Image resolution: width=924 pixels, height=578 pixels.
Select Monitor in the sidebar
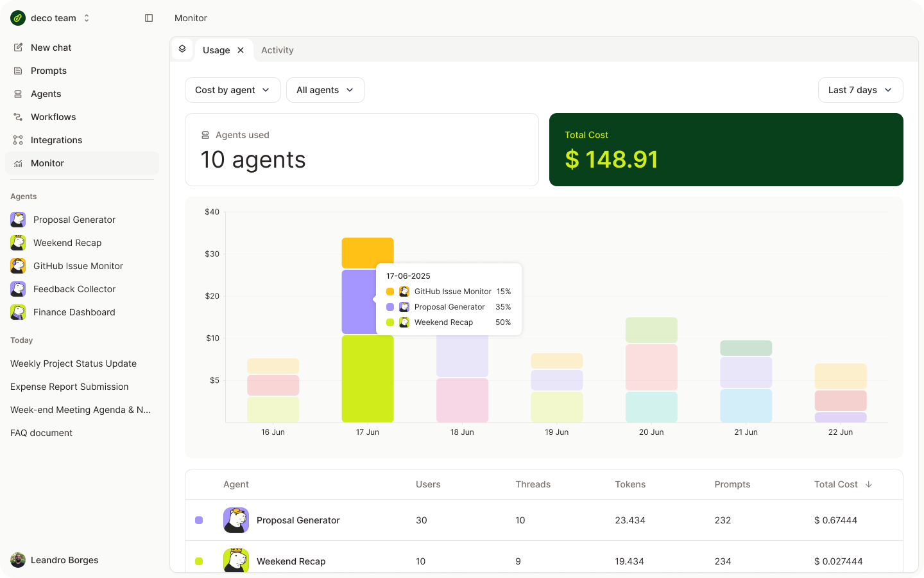tap(82, 163)
